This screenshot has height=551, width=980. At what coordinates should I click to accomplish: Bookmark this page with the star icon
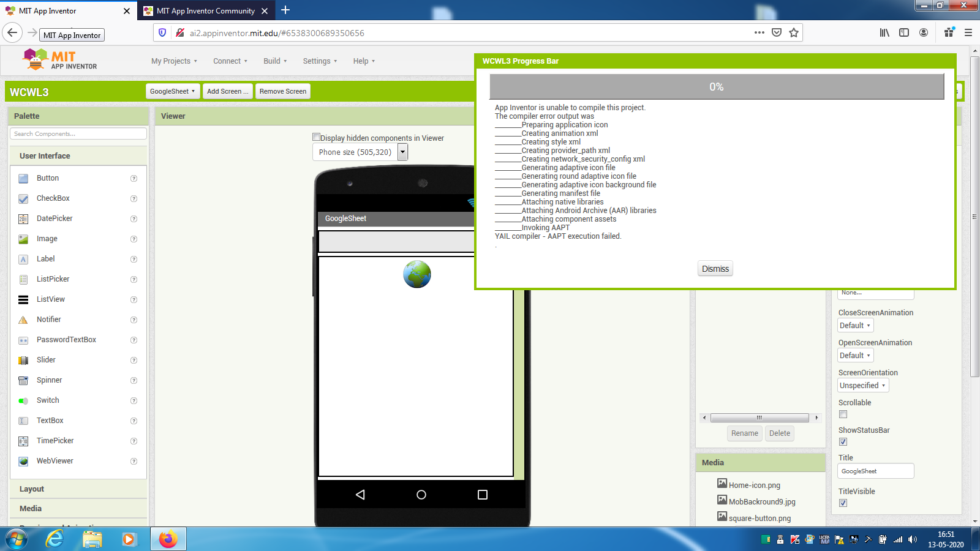794,33
